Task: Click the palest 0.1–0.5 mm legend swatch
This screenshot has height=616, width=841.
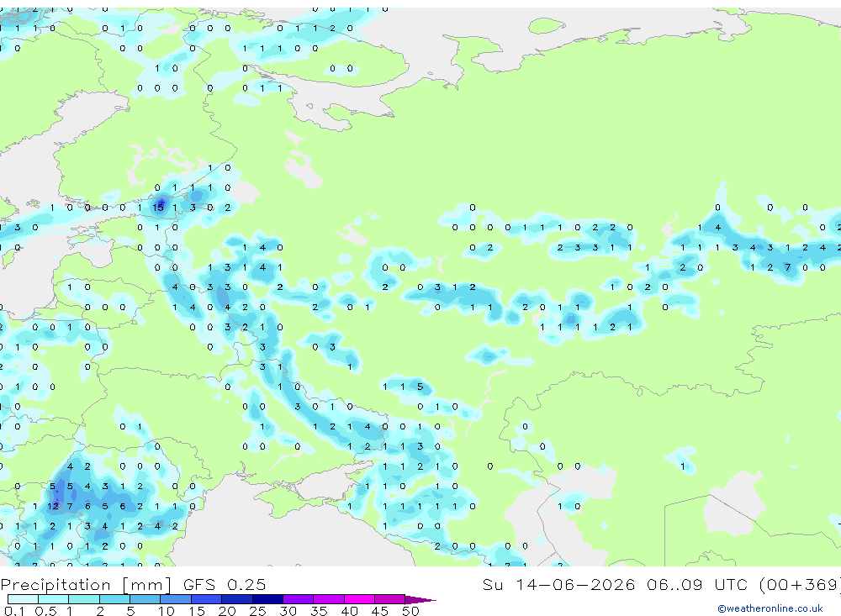Action: (x=23, y=599)
